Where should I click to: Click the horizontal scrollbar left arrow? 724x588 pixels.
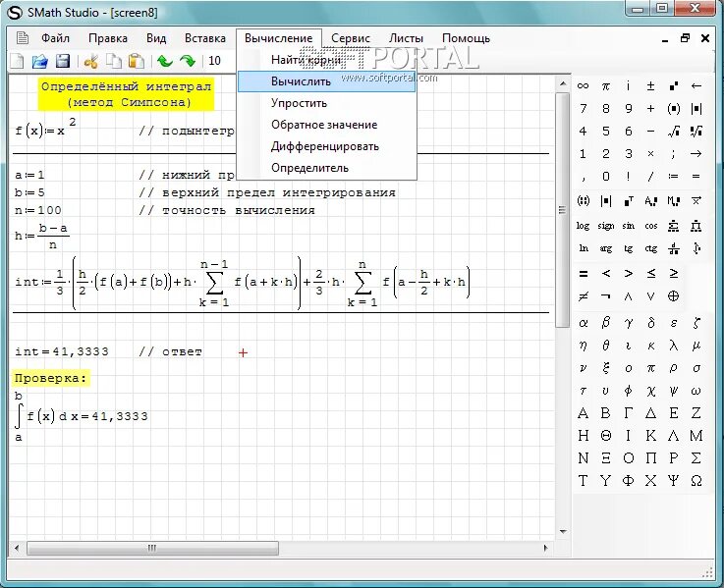click(17, 549)
